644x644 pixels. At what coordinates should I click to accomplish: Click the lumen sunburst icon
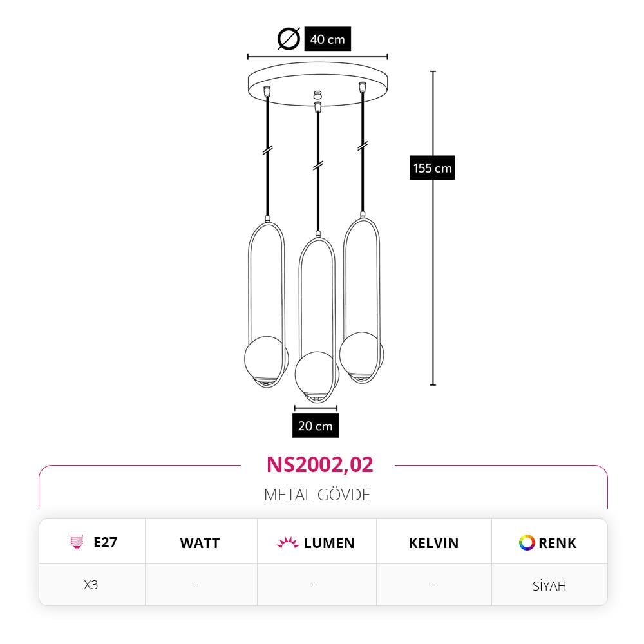pyautogui.click(x=288, y=542)
